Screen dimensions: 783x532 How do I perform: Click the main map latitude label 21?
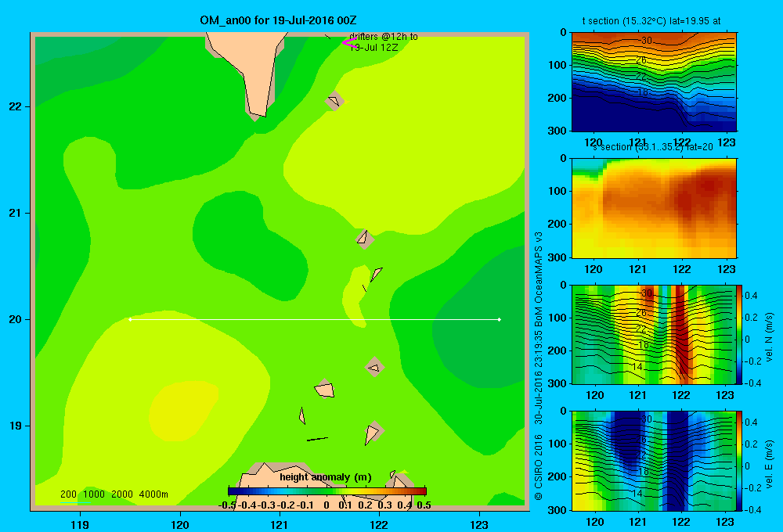pos(15,213)
